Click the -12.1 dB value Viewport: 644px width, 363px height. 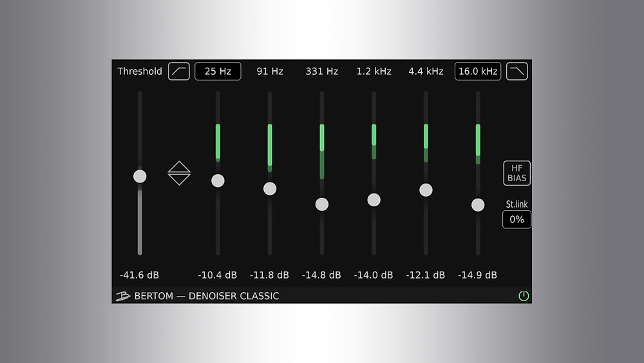click(426, 275)
